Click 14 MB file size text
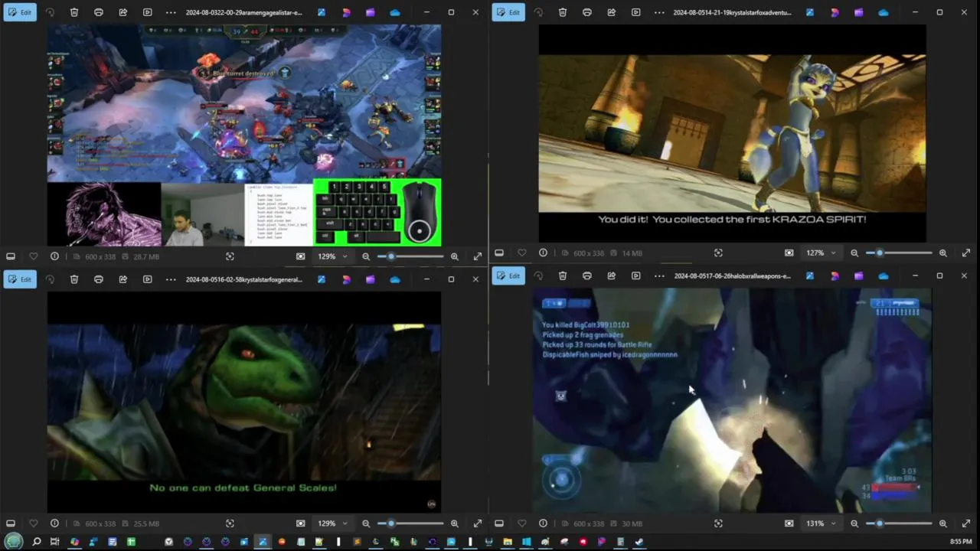The width and height of the screenshot is (980, 551). (x=632, y=253)
